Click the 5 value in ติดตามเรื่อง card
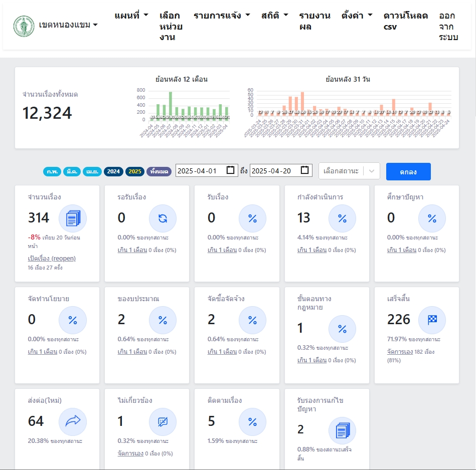Screen dimensions: 476x470 [x=211, y=421]
